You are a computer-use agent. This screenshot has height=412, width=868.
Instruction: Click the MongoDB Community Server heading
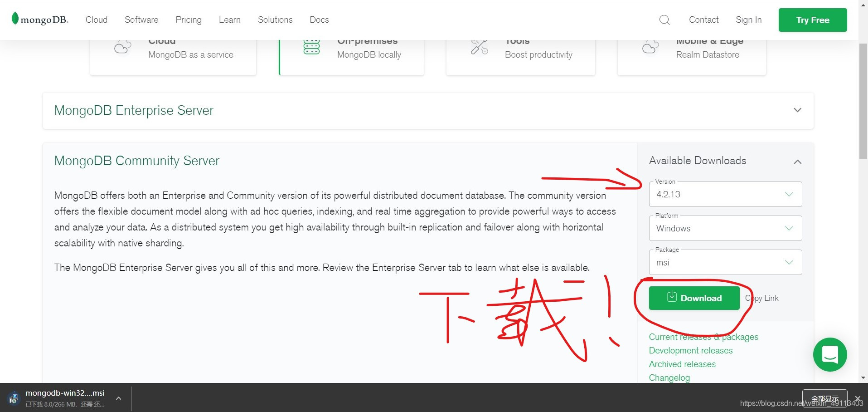click(x=137, y=161)
